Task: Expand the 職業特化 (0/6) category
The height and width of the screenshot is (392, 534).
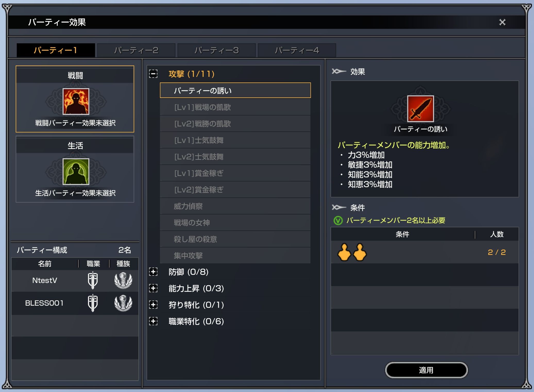Action: point(153,321)
